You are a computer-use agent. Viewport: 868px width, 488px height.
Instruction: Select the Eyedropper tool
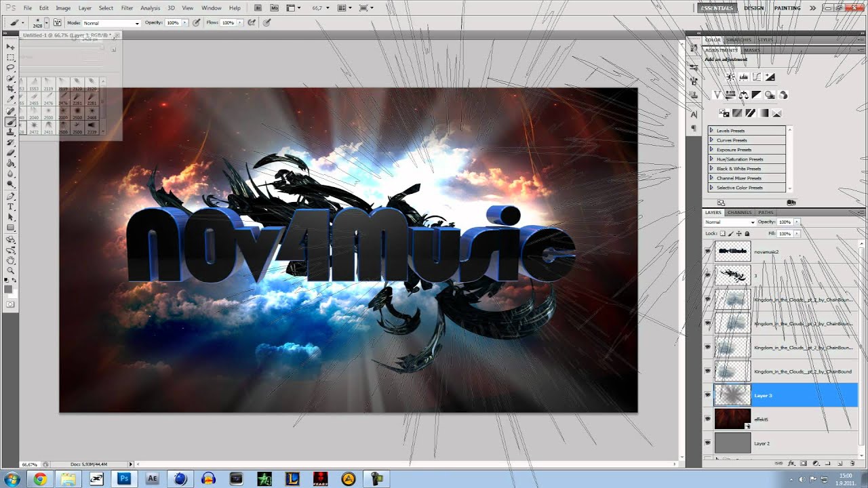tap(11, 100)
